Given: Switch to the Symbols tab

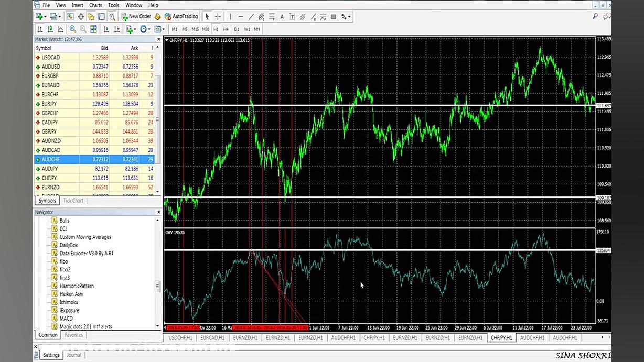Looking at the screenshot, I should pyautogui.click(x=47, y=201).
